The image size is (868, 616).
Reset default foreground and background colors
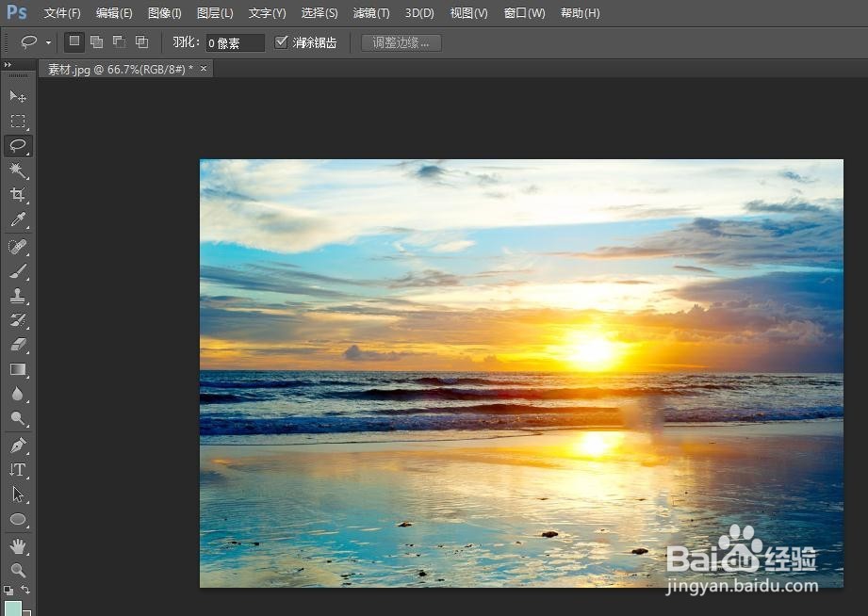point(8,590)
